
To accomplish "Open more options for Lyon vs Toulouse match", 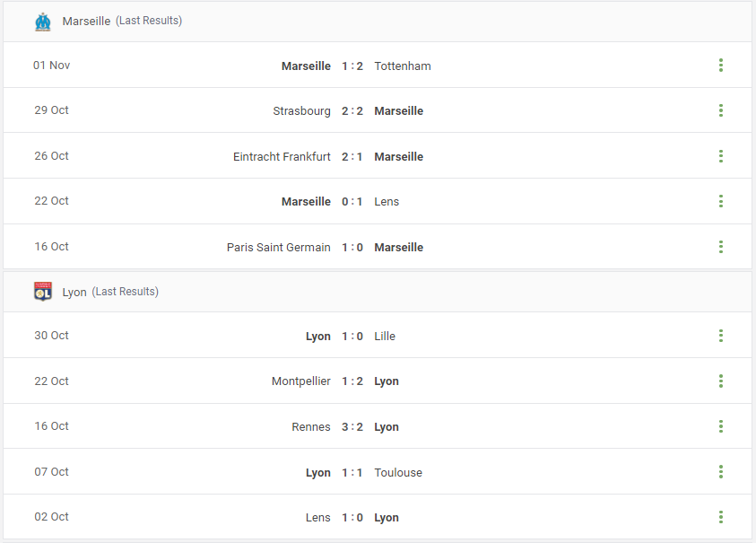I will pos(721,471).
